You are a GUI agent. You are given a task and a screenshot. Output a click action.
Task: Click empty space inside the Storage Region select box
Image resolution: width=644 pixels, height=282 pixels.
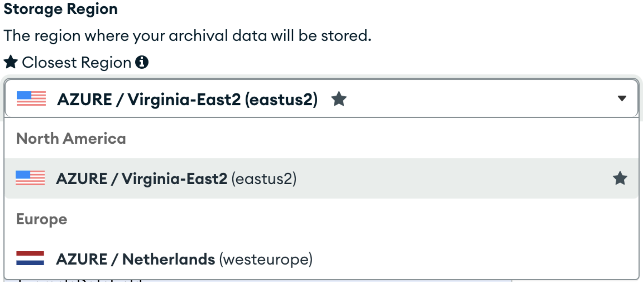click(x=469, y=99)
